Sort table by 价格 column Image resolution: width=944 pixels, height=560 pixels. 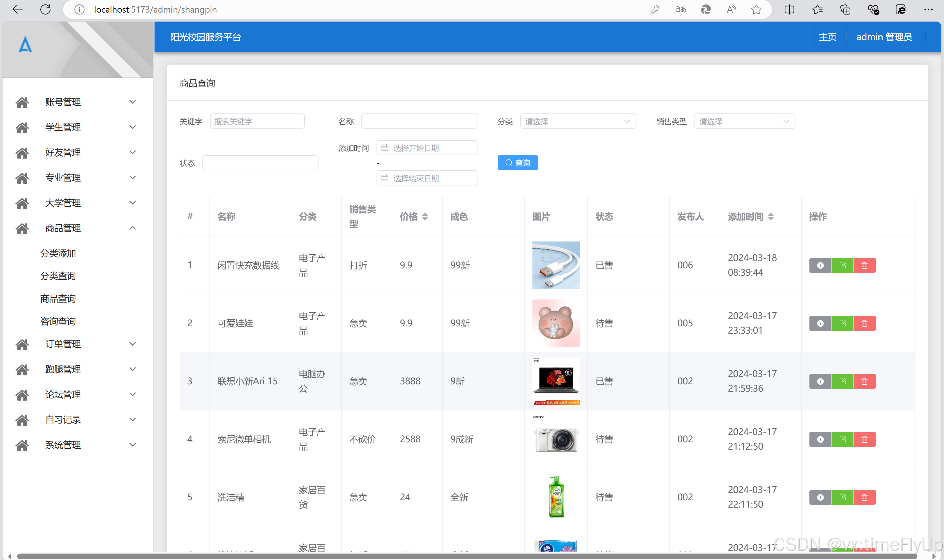point(425,217)
